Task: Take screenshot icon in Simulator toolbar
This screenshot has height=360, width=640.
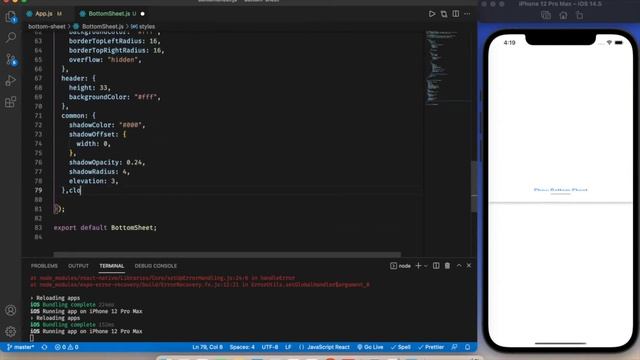Action: coord(546,16)
